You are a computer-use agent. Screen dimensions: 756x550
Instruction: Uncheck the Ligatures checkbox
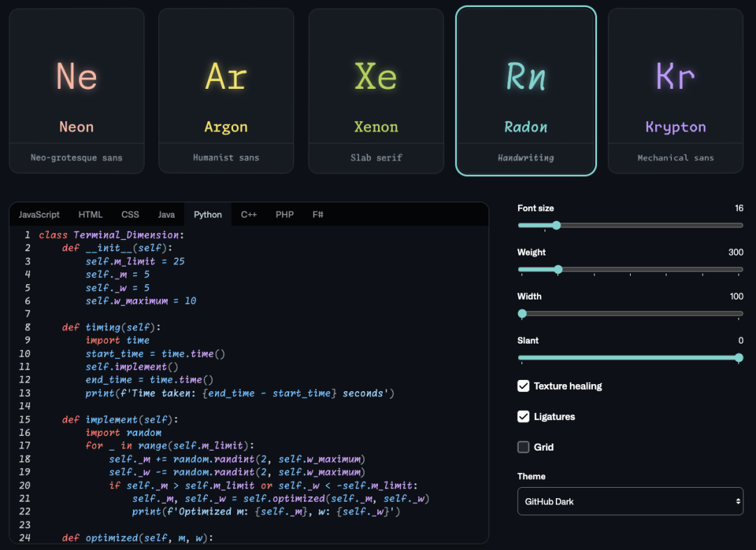click(523, 416)
